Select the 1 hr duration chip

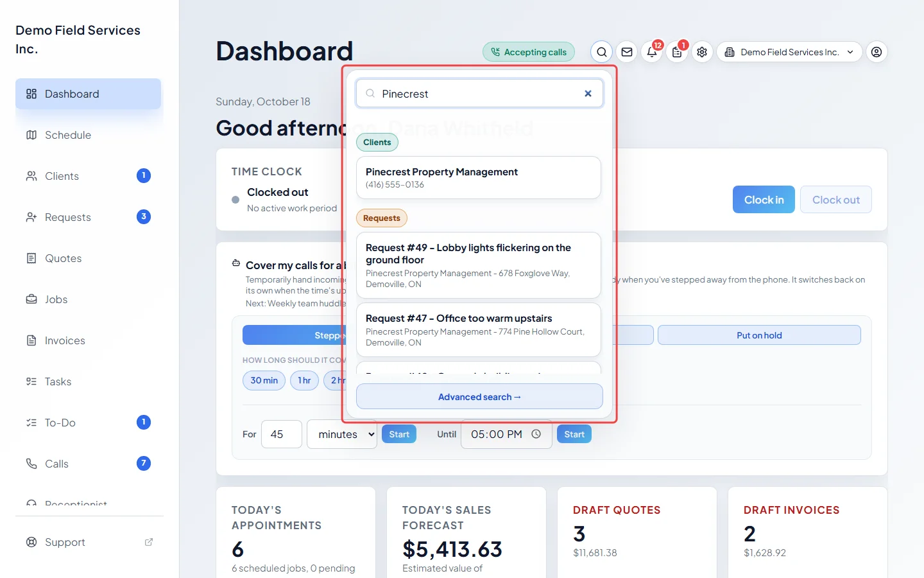pyautogui.click(x=304, y=380)
